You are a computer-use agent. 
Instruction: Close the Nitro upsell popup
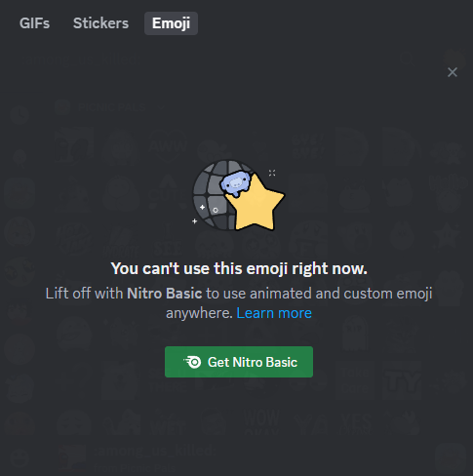pos(453,72)
